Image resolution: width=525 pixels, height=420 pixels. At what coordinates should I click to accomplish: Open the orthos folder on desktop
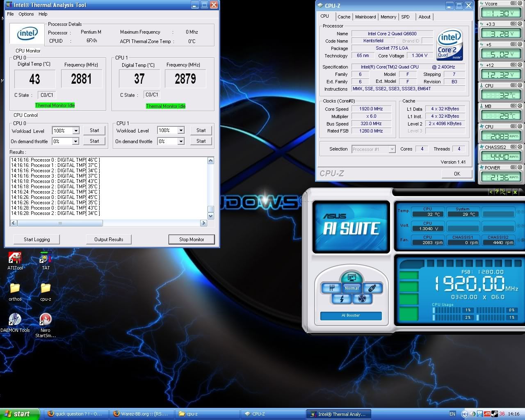pyautogui.click(x=15, y=292)
